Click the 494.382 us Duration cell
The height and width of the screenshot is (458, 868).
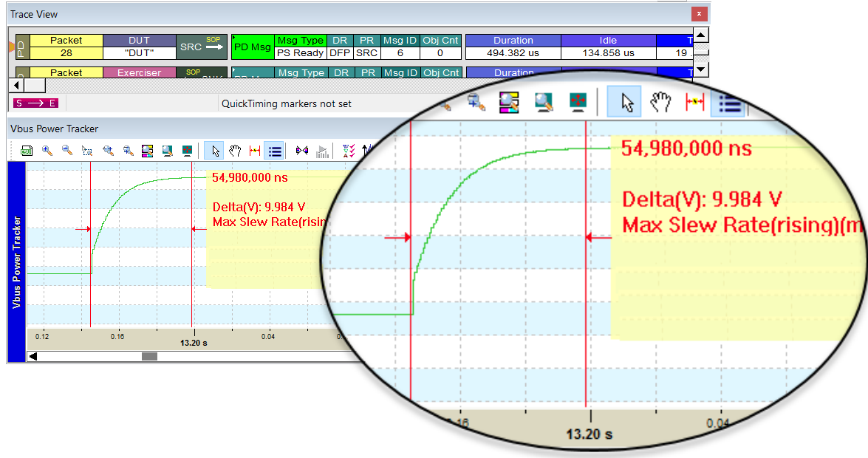513,53
